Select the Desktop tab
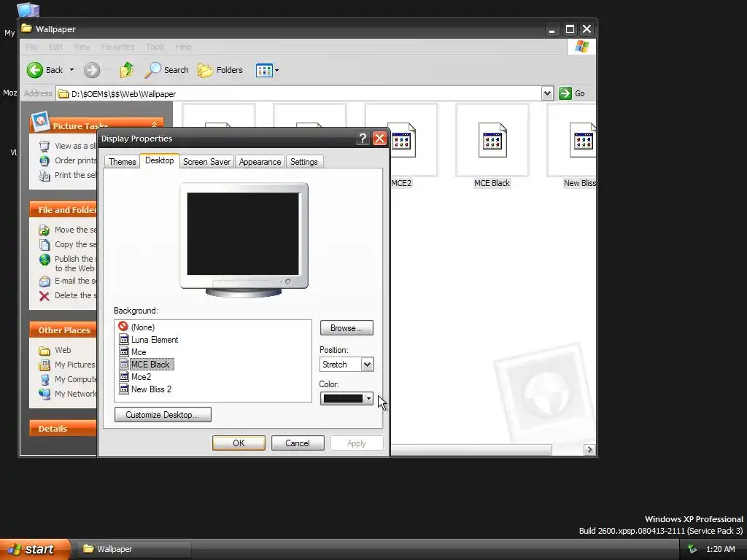Screen dimensions: 747x560 160,160
